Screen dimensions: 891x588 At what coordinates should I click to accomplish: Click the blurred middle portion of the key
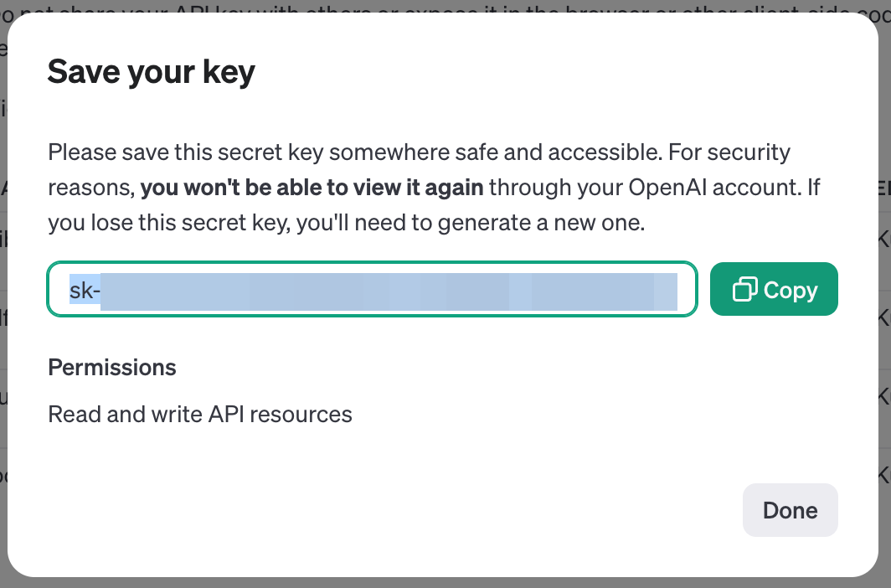click(385, 290)
